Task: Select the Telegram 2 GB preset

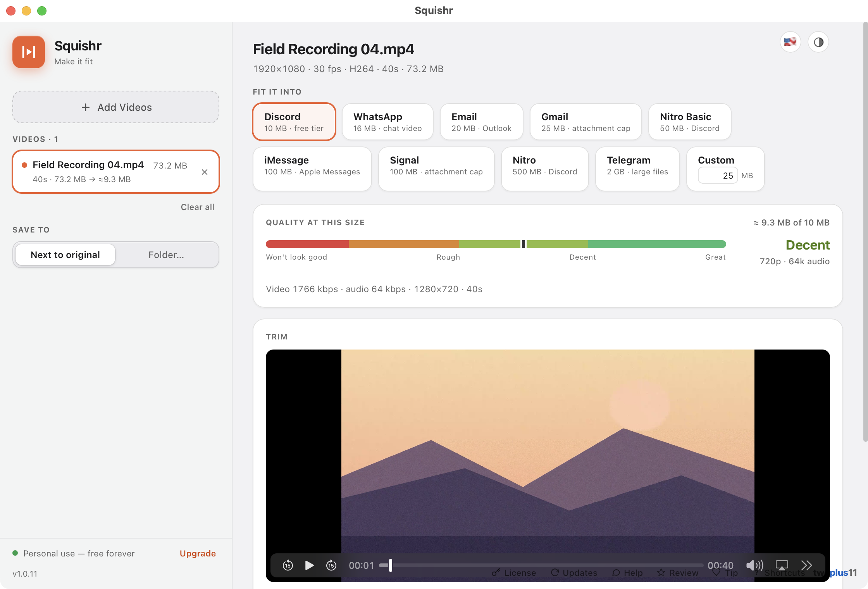Action: click(x=637, y=169)
